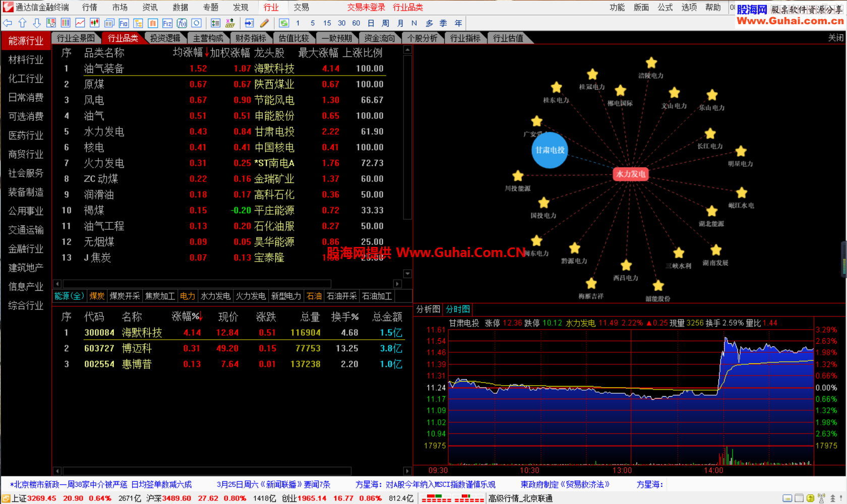The height and width of the screenshot is (504, 847).
Task: Click the yellow up-arrow status bar icon
Action: coord(810,498)
